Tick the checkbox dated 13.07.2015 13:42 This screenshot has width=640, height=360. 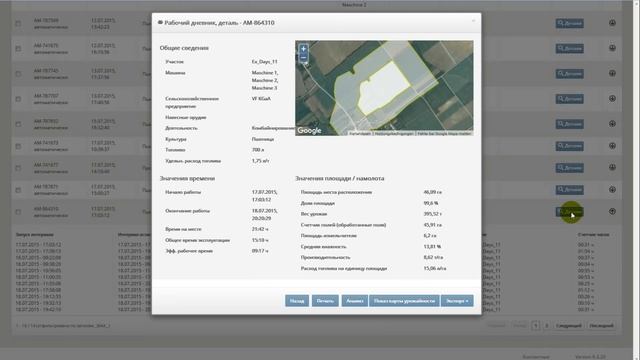click(x=18, y=24)
